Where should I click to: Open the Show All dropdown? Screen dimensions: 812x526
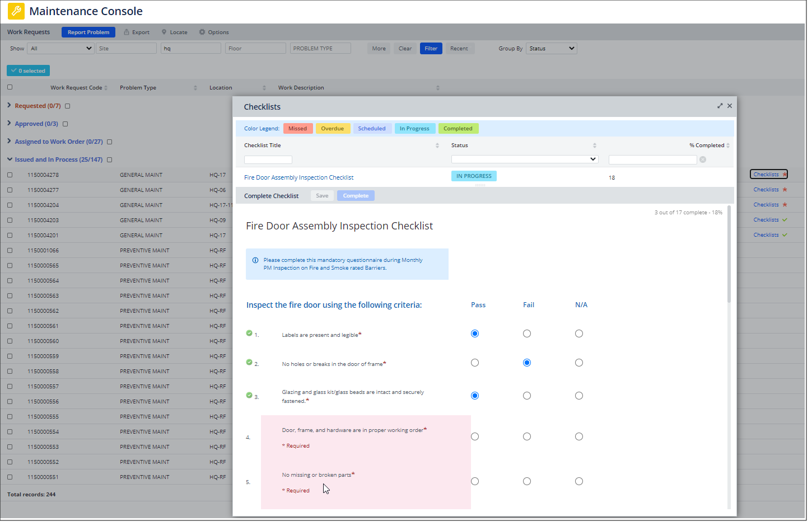(60, 48)
